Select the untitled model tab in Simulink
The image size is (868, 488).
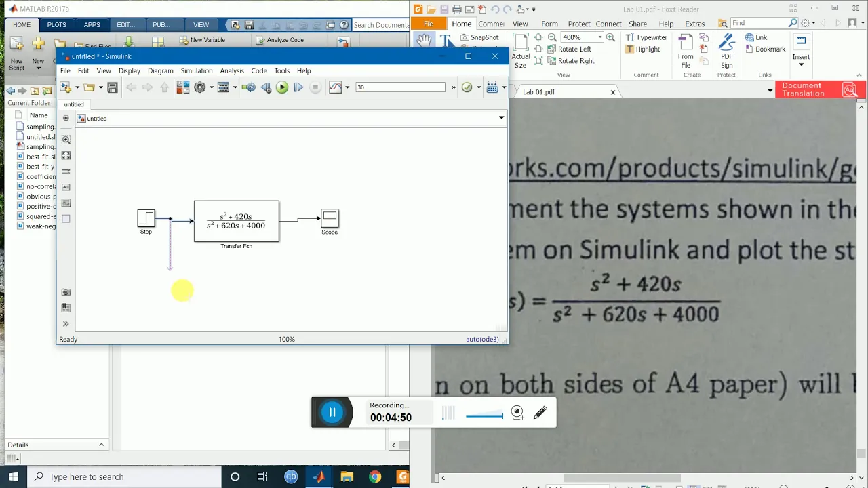coord(74,104)
